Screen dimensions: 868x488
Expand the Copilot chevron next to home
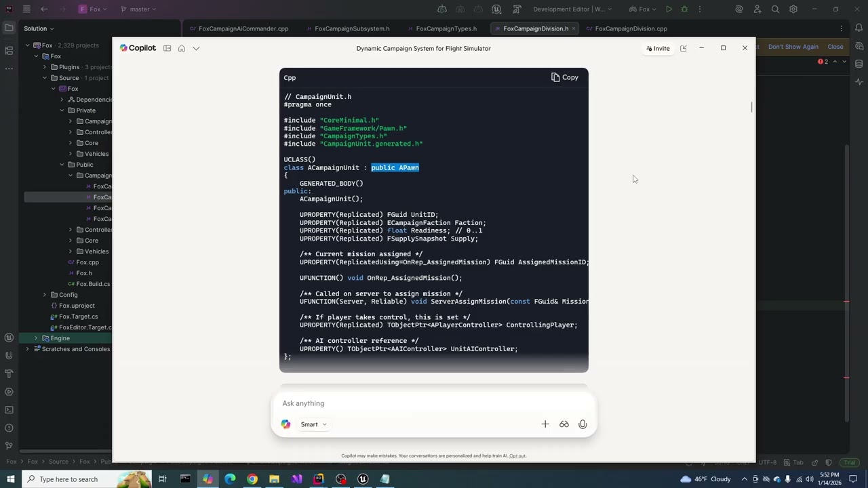coord(196,48)
